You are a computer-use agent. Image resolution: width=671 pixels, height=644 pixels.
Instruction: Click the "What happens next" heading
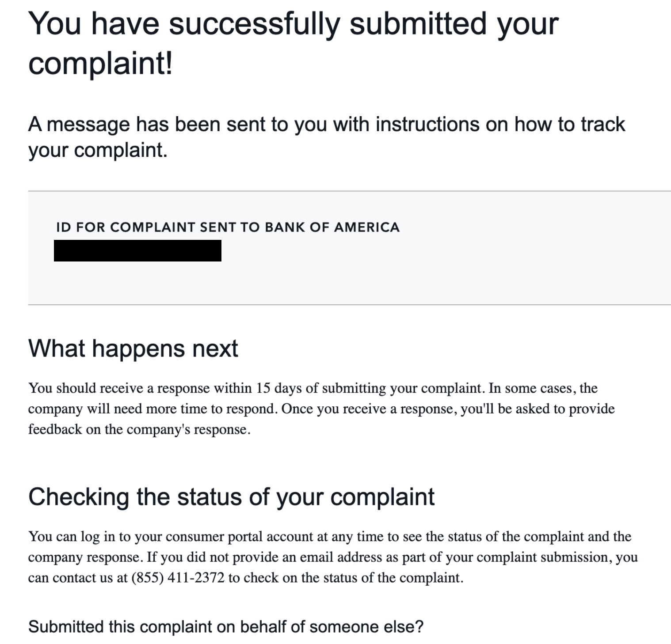click(x=133, y=349)
